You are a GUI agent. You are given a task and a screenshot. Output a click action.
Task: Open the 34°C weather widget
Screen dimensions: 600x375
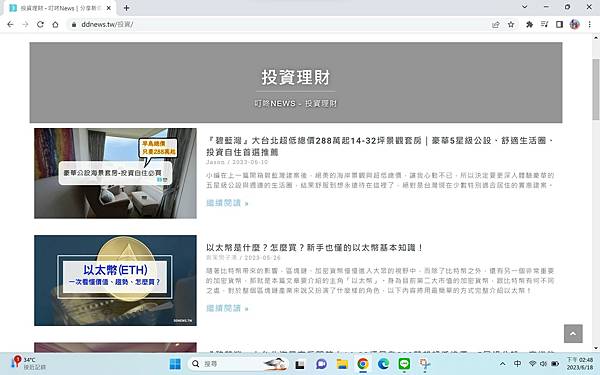coord(28,364)
